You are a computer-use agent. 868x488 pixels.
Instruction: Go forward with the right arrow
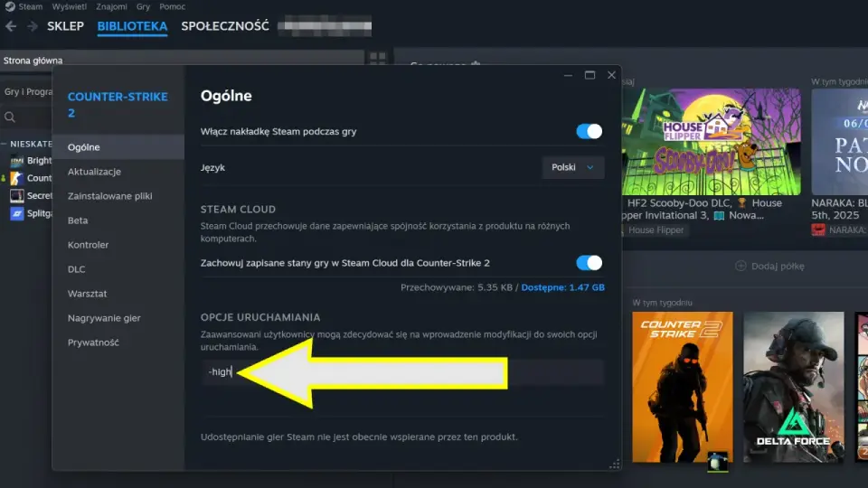[x=33, y=26]
